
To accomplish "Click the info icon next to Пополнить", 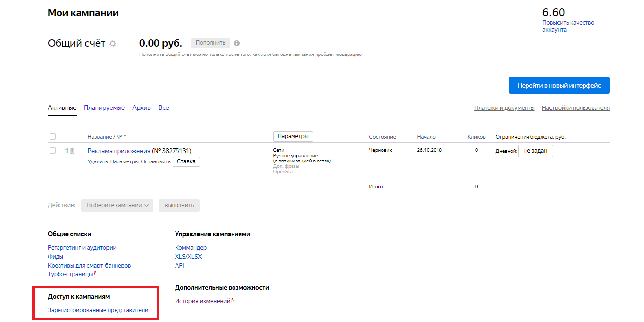I will click(x=237, y=43).
